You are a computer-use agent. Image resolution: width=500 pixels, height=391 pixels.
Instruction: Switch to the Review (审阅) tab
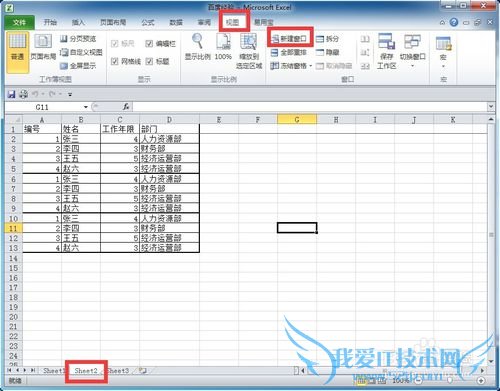pyautogui.click(x=204, y=22)
